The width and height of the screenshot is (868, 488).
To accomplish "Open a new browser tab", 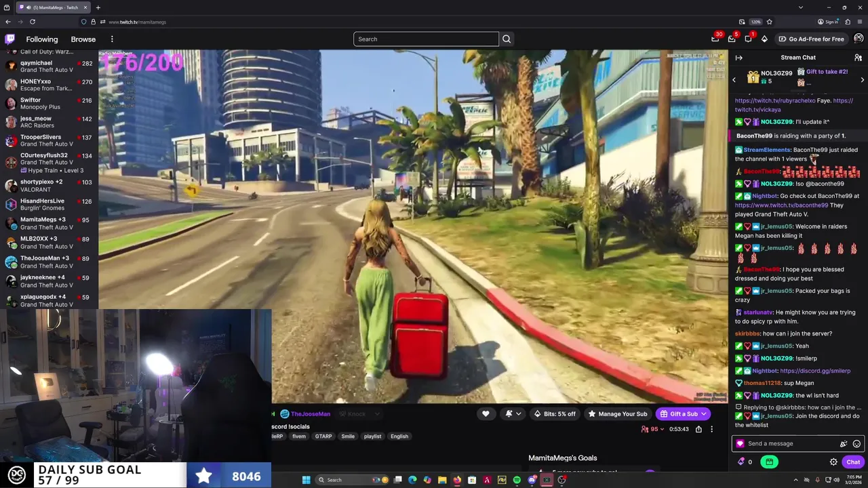I will click(x=98, y=7).
